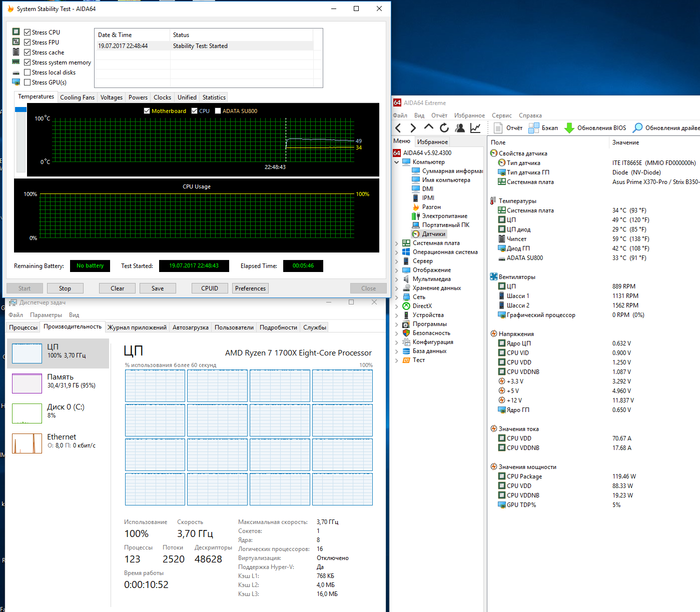Open Сервис menu in AIDA64 Extreme
The image size is (700, 612).
pos(501,115)
